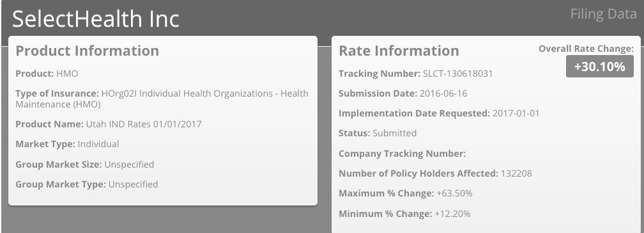The image size is (644, 233).
Task: Click the minimum change value +12.20%
Action: 452,214
